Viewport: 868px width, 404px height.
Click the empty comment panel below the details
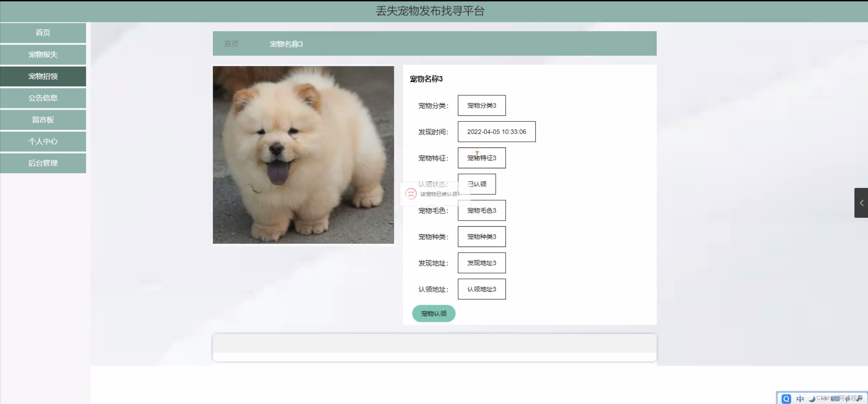(x=434, y=347)
